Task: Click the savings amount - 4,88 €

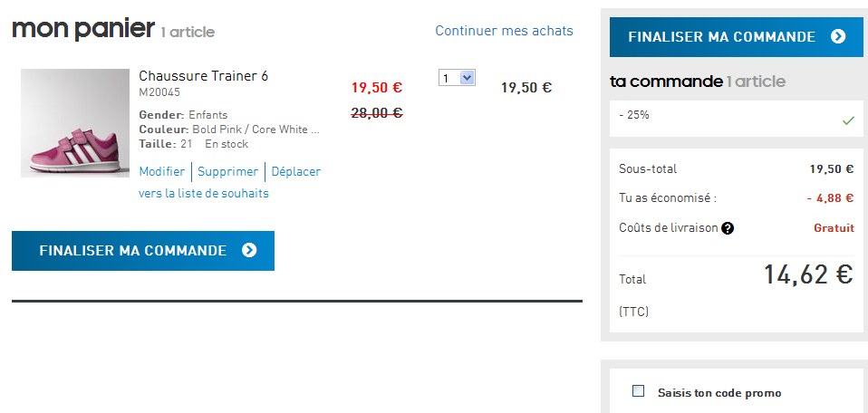Action: (x=830, y=198)
